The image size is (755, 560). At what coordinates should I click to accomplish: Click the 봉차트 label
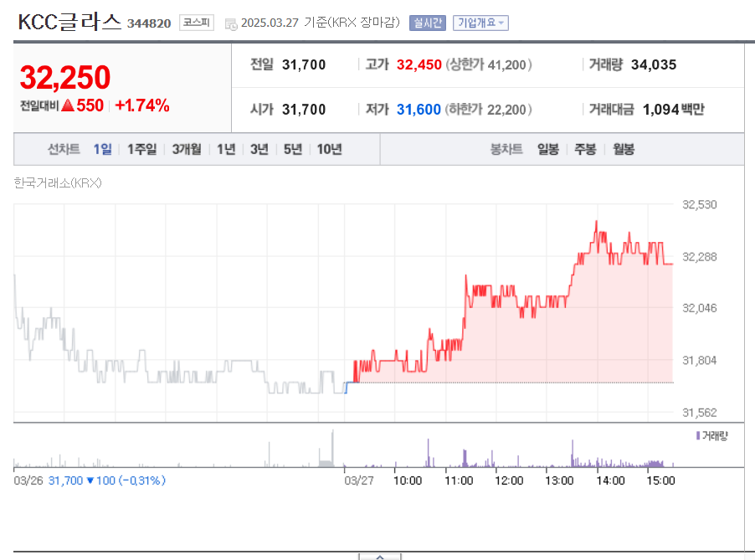pos(506,149)
